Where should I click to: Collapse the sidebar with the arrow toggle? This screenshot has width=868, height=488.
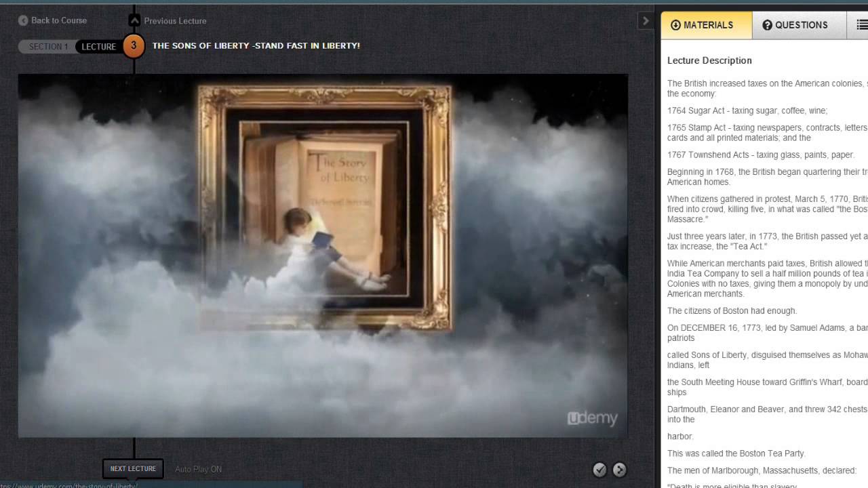pyautogui.click(x=646, y=21)
